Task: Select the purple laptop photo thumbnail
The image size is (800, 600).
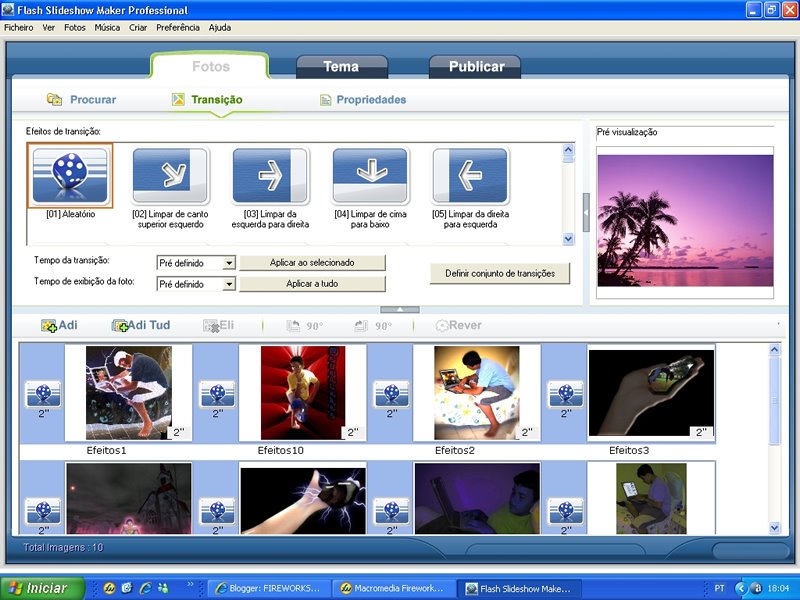Action: coord(477,498)
